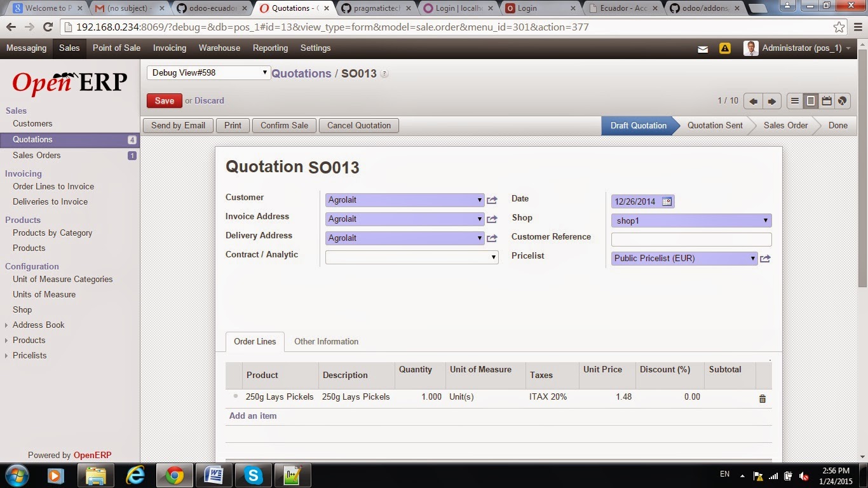The width and height of the screenshot is (868, 488).
Task: Click the yellow warning alert icon
Action: [x=724, y=48]
